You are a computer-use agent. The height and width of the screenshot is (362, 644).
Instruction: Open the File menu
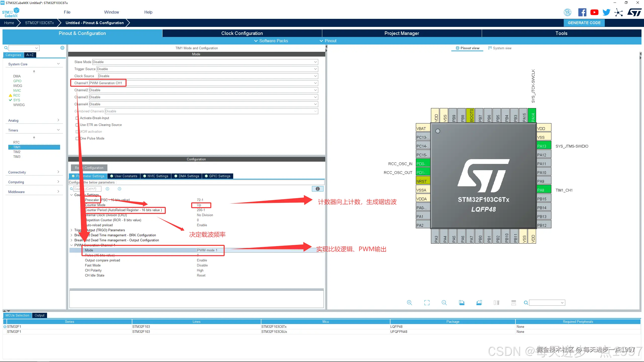tap(67, 12)
